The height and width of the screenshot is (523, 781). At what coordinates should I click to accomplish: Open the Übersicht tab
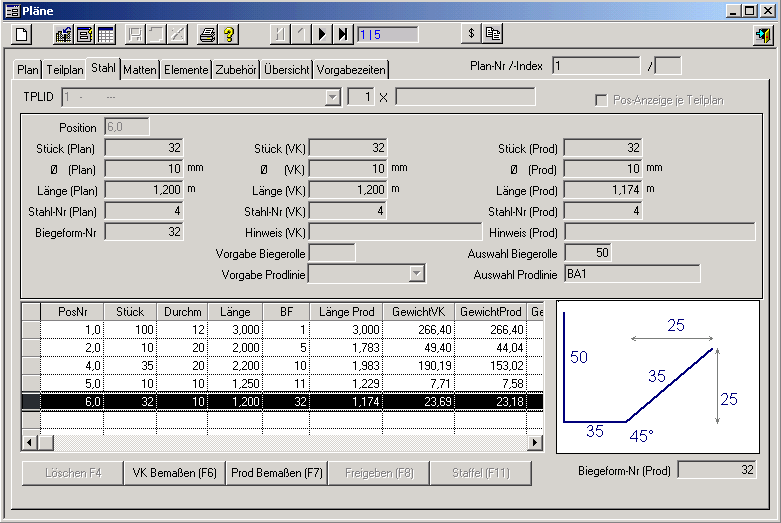click(x=288, y=70)
